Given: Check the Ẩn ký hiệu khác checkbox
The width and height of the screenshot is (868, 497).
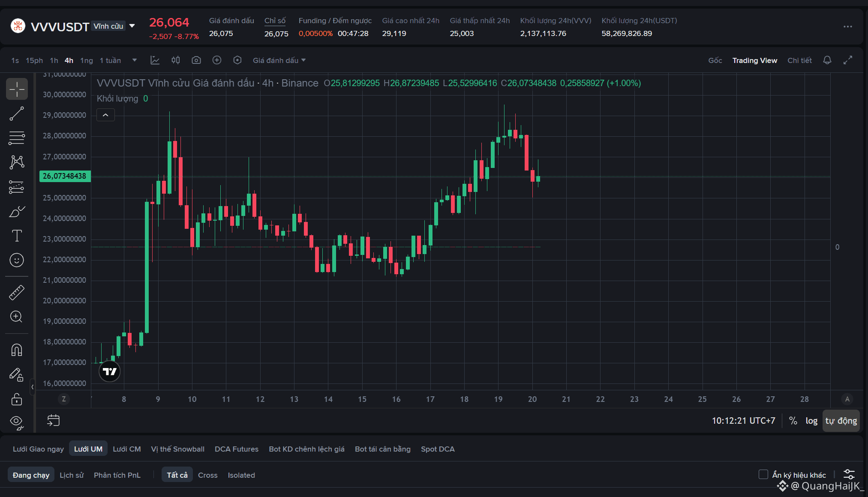Looking at the screenshot, I should (763, 474).
